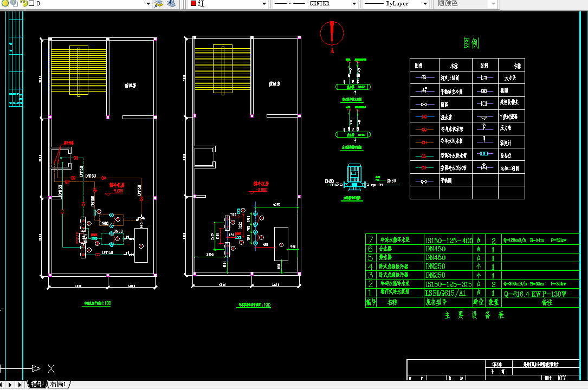Select the IS150-125-400 specification cell
Viewport: 588px width, 390px height.
tap(449, 240)
